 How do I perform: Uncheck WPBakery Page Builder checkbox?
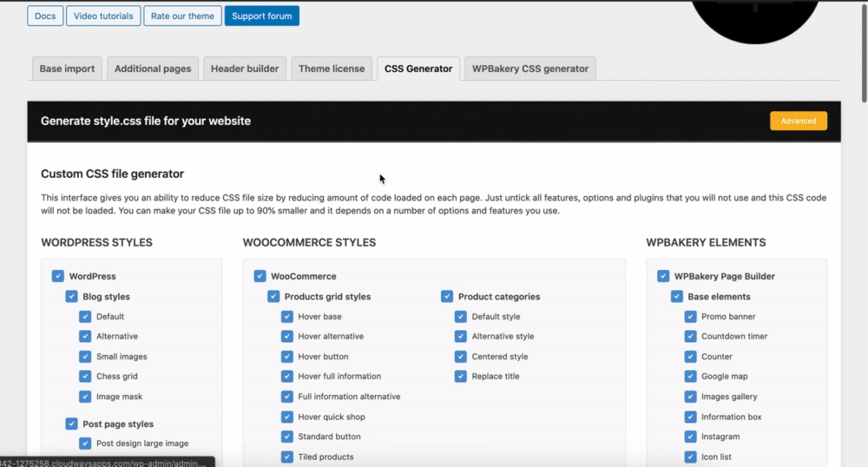(x=663, y=276)
